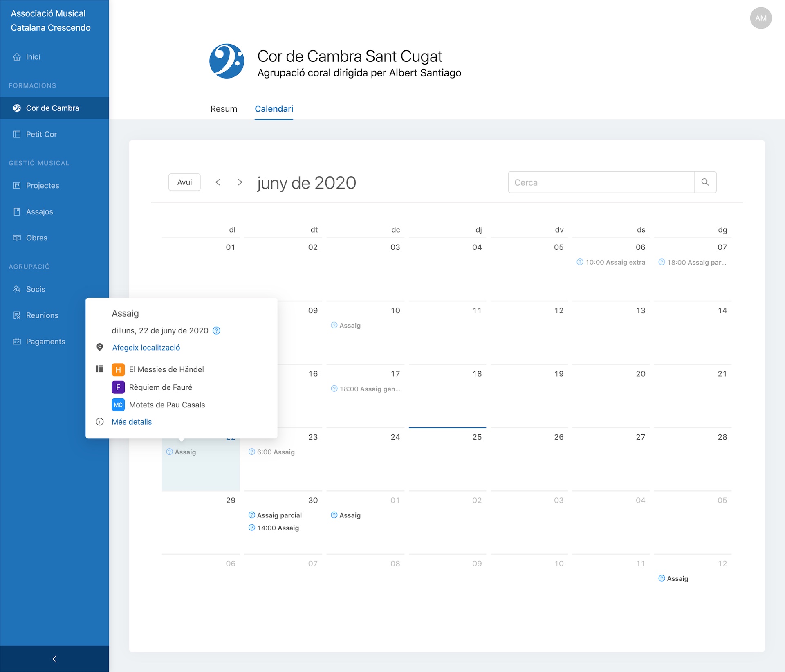
Task: Switch to the Resum tab
Action: [x=224, y=109]
